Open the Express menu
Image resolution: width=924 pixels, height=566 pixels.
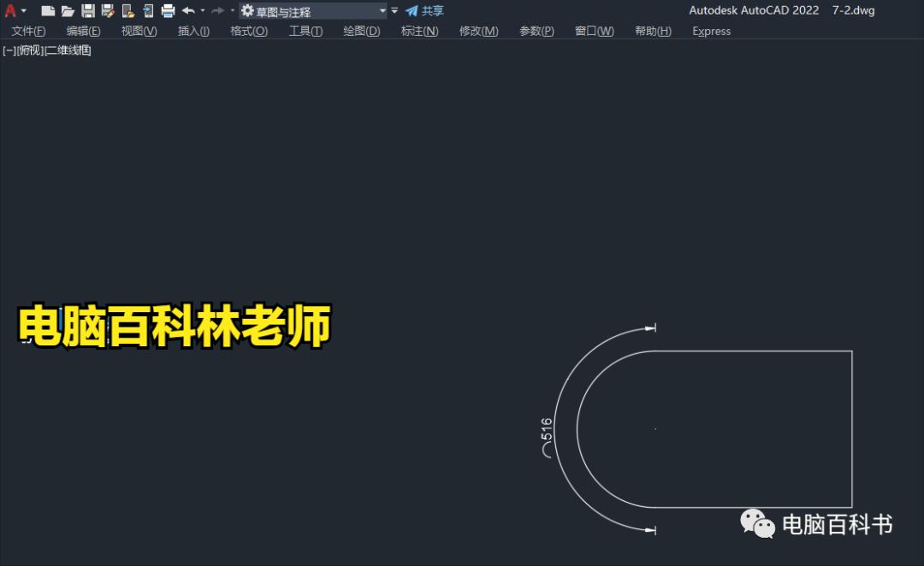tap(711, 31)
